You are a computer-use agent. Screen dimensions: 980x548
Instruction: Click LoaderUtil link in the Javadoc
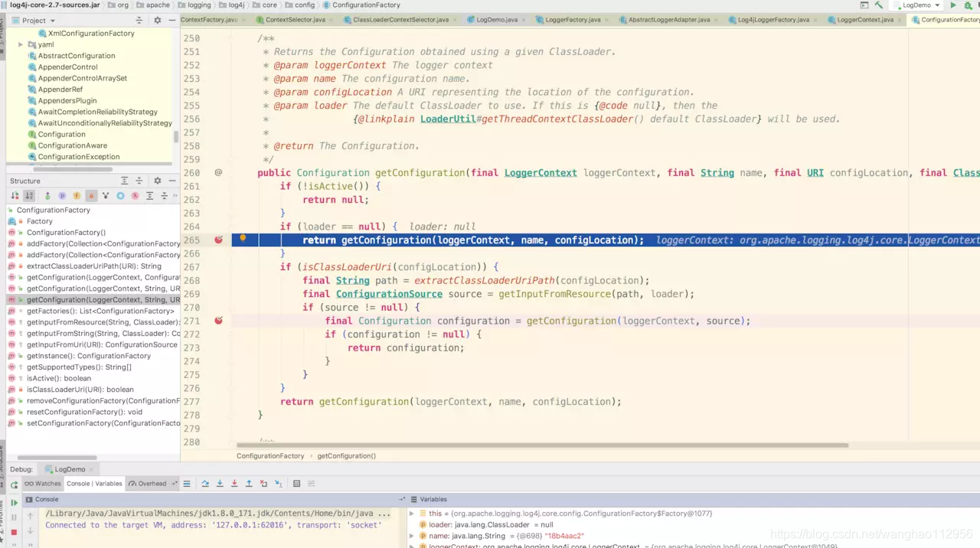point(448,119)
